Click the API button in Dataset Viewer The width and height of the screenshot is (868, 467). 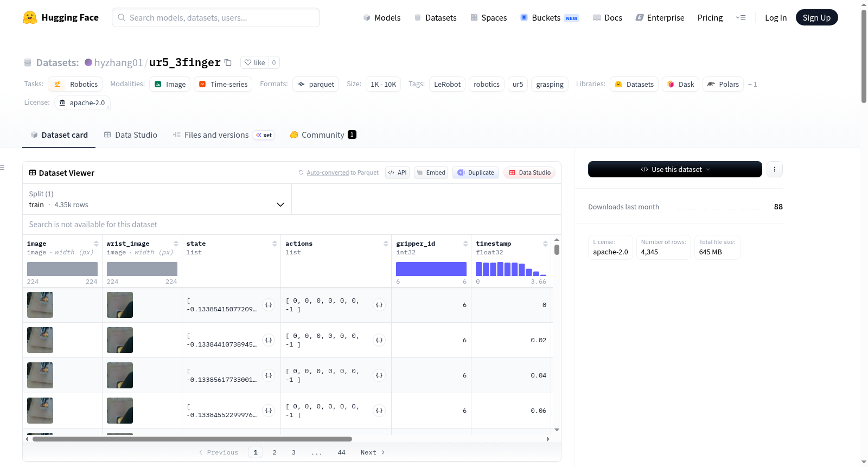398,172
